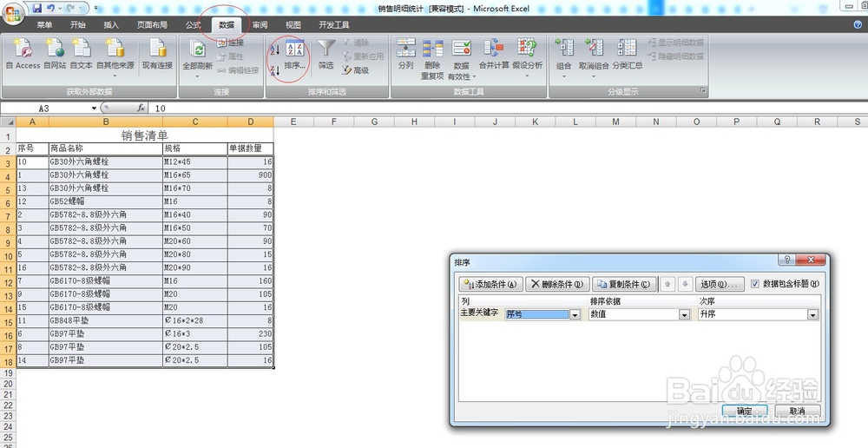Switch to the 开发工具 tab
This screenshot has width=868, height=448.
point(334,25)
